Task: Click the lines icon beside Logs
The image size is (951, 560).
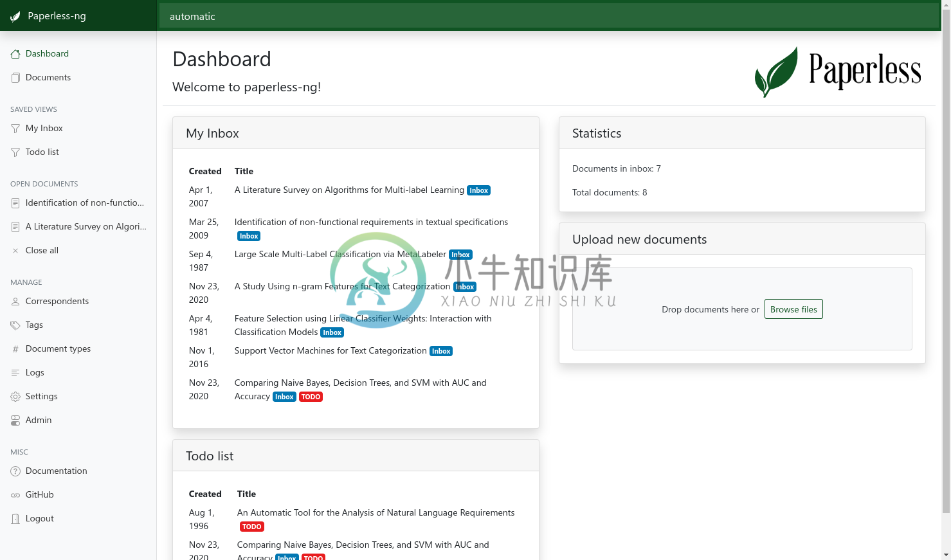Action: point(15,373)
